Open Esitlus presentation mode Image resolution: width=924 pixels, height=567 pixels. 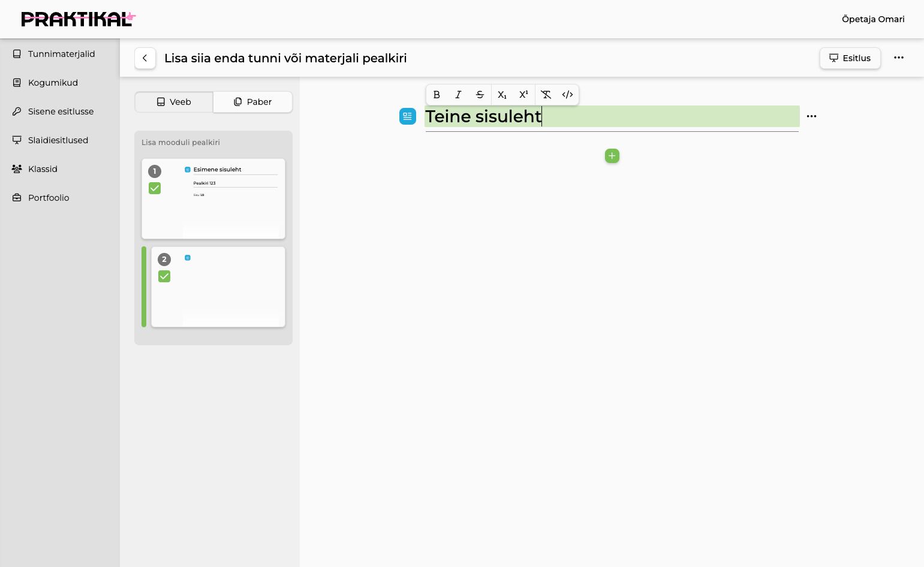[850, 58]
